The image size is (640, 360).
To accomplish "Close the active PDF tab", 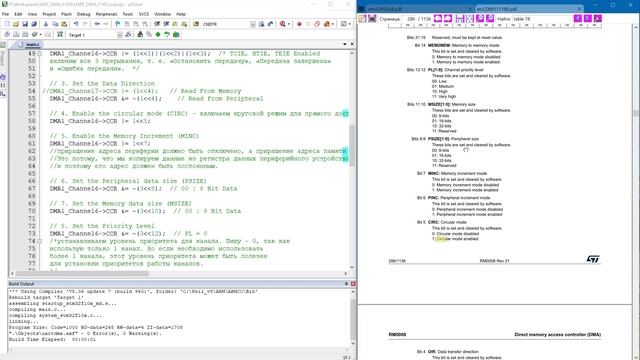I will coord(579,9).
